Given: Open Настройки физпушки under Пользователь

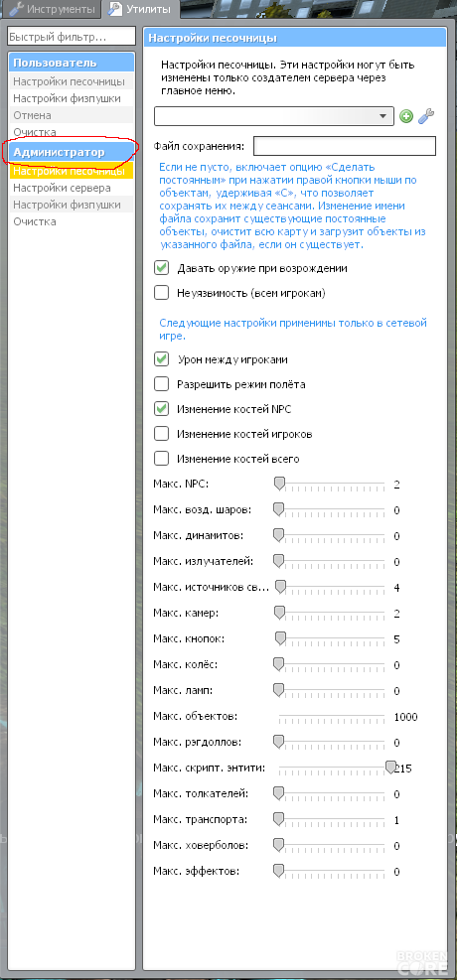Looking at the screenshot, I should 72,98.
